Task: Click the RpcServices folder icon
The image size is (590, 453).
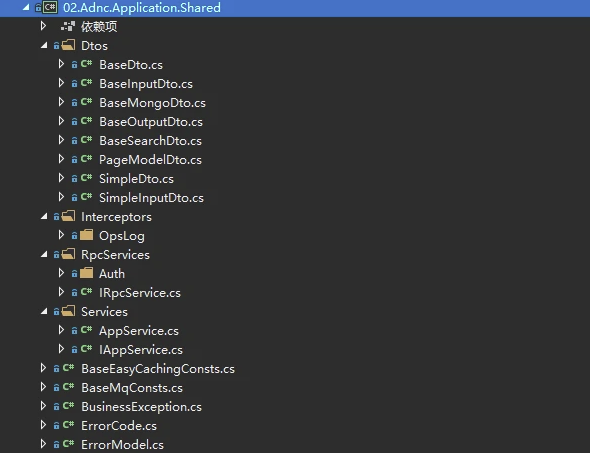Action: [x=68, y=254]
